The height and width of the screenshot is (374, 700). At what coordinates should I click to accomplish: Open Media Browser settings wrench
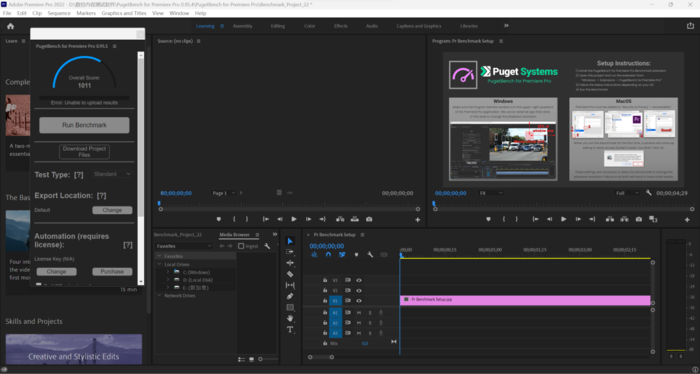coord(267,246)
